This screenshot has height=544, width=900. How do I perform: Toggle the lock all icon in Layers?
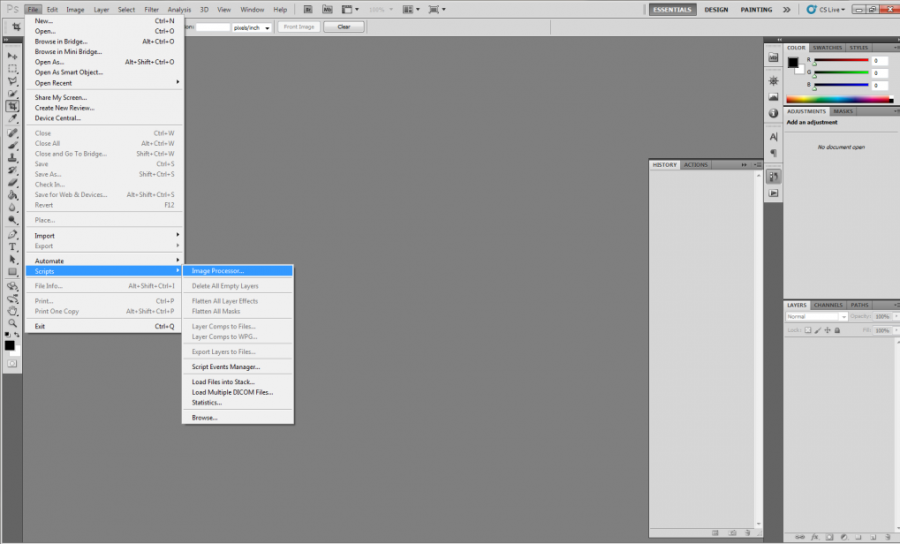coord(838,329)
